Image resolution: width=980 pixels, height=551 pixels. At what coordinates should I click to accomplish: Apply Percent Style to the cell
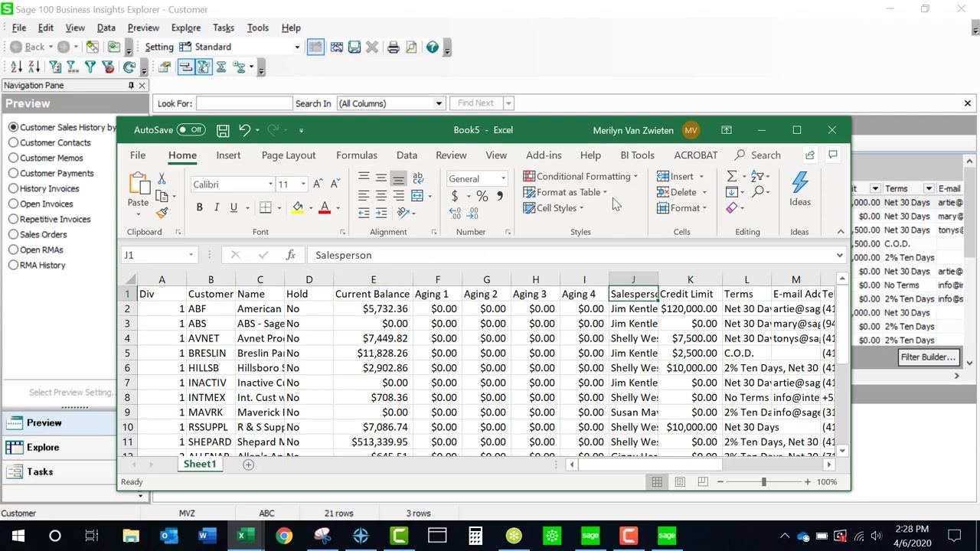482,197
